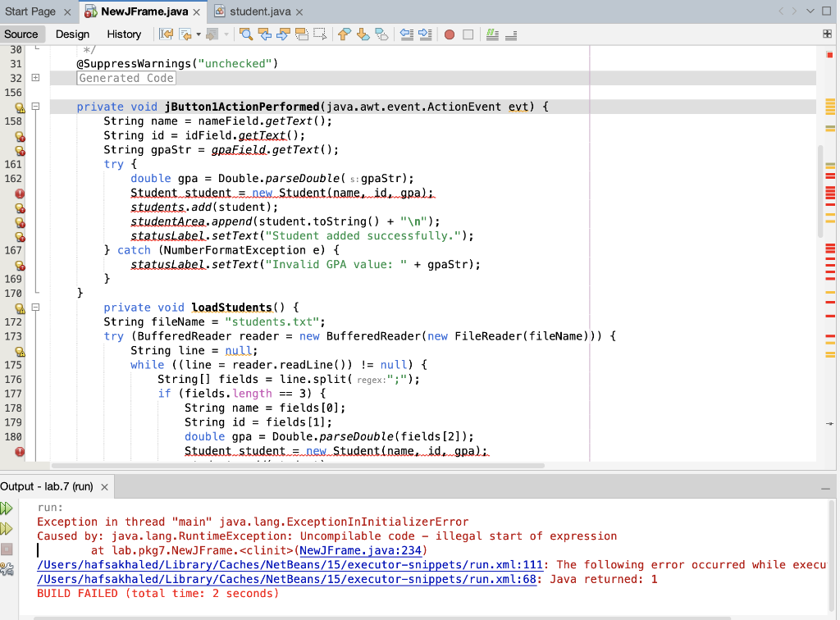Toggle bookmark on the current line

381,34
